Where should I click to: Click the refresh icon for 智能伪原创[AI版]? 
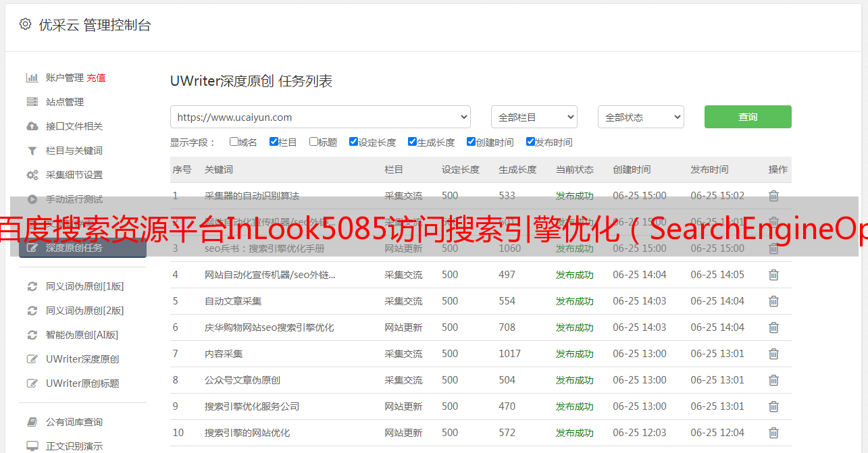tap(32, 335)
